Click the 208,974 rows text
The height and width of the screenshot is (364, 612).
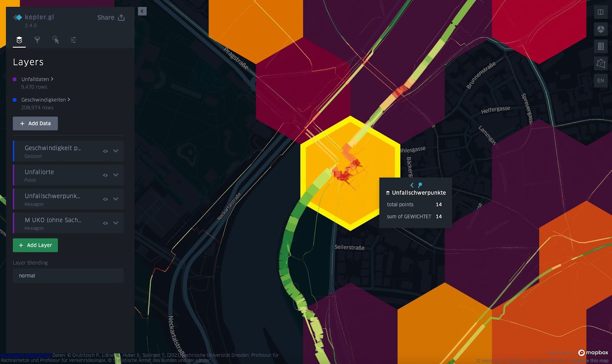click(37, 108)
